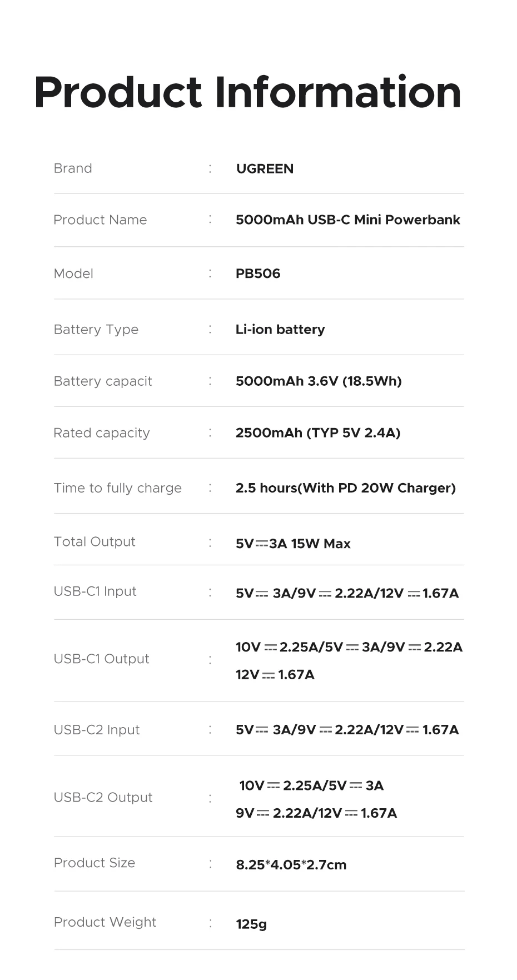Click the Model label
The width and height of the screenshot is (517, 980).
click(73, 273)
